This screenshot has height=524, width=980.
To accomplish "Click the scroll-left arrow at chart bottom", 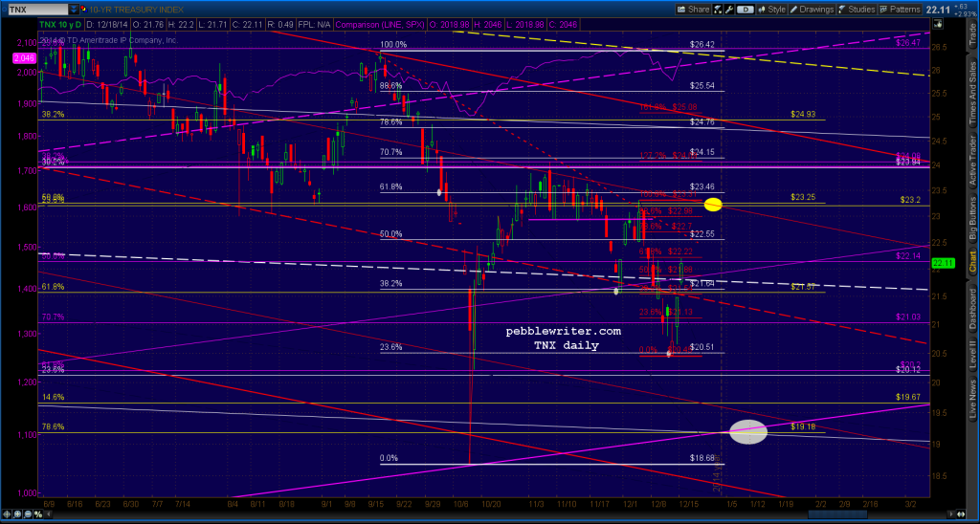I will pos(48,514).
